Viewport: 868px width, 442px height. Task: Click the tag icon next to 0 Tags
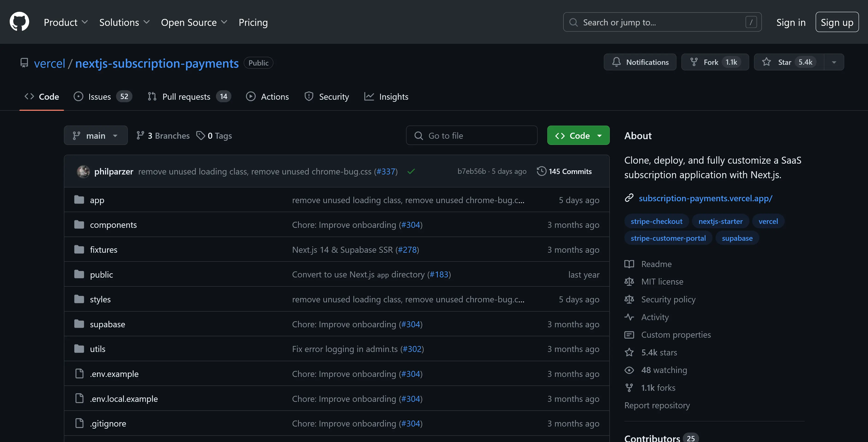pos(200,135)
